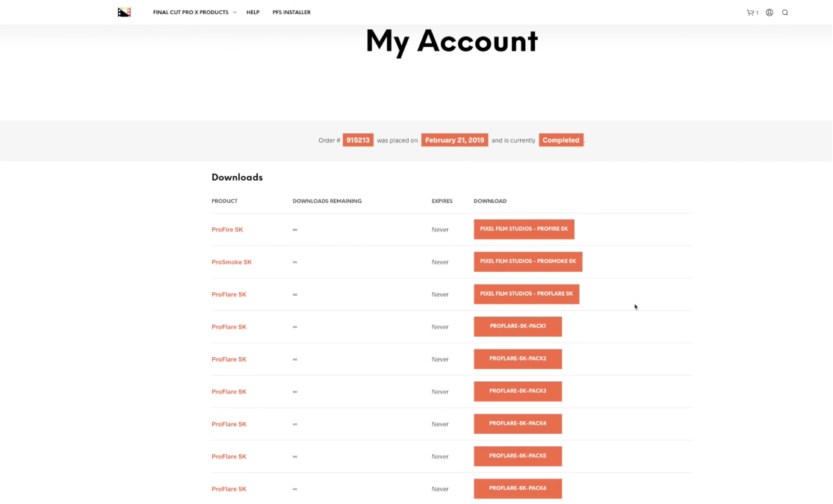833x504 pixels.
Task: Open ProFlare 5K link in Pack5 row
Action: (229, 456)
